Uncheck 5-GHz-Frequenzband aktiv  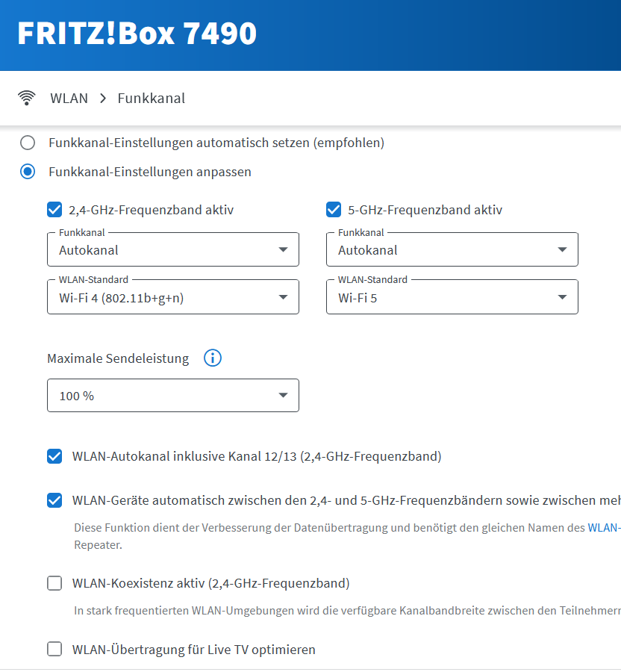coord(334,210)
